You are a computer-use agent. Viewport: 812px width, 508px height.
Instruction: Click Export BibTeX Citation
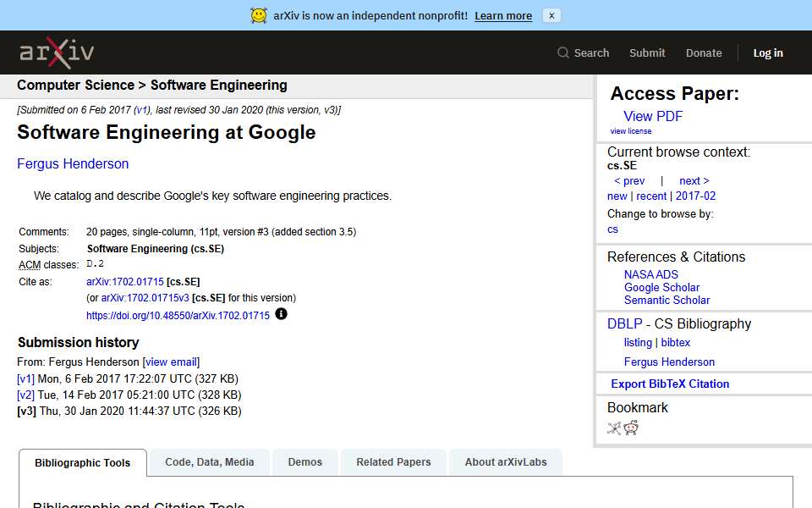(x=670, y=384)
